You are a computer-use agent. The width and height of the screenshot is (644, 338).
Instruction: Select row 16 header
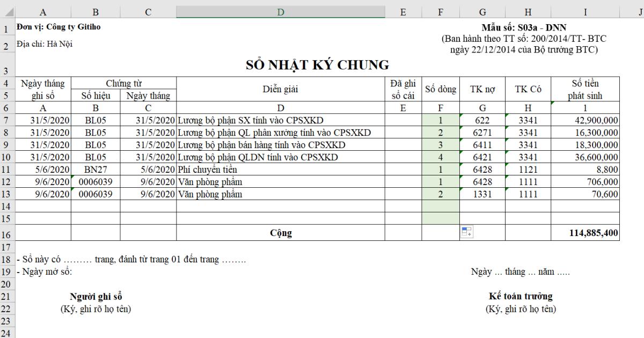8,233
